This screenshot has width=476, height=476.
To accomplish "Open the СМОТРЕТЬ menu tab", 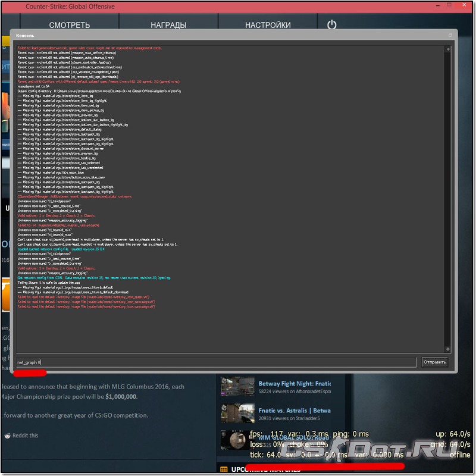I will (69, 25).
